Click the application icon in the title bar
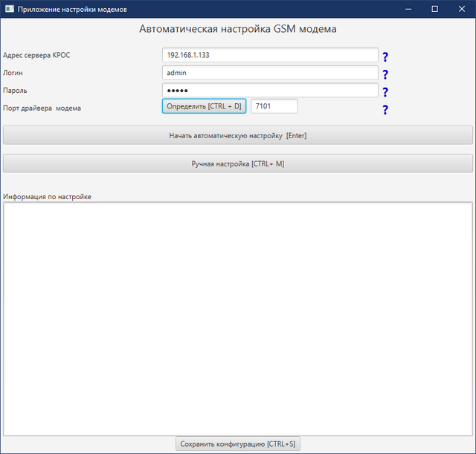476x454 pixels. [x=10, y=9]
